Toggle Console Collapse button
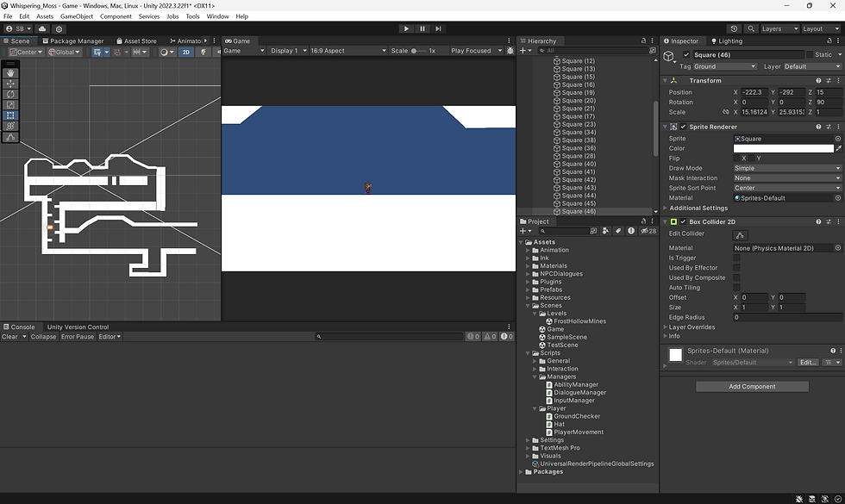This screenshot has width=845, height=504. click(x=44, y=337)
